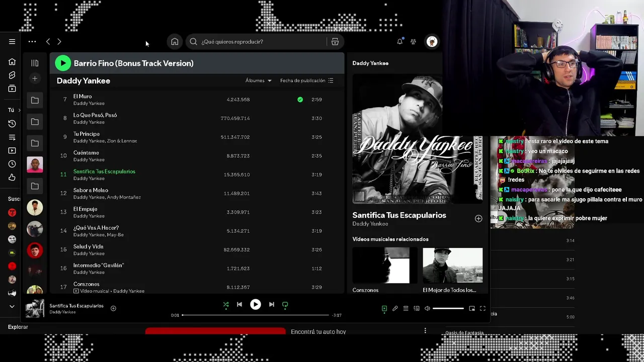
Task: Open the ad options three-dot menu
Action: pyautogui.click(x=425, y=330)
